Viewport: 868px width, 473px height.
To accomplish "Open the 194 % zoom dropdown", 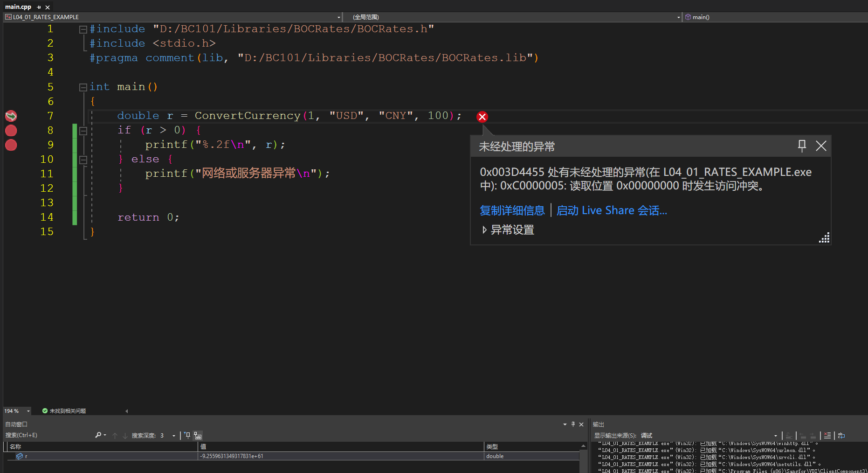I will (28, 411).
